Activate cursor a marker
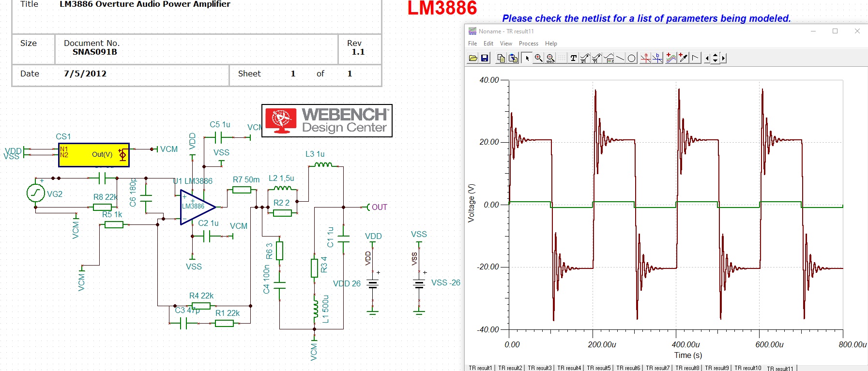868x371 pixels. (x=645, y=58)
